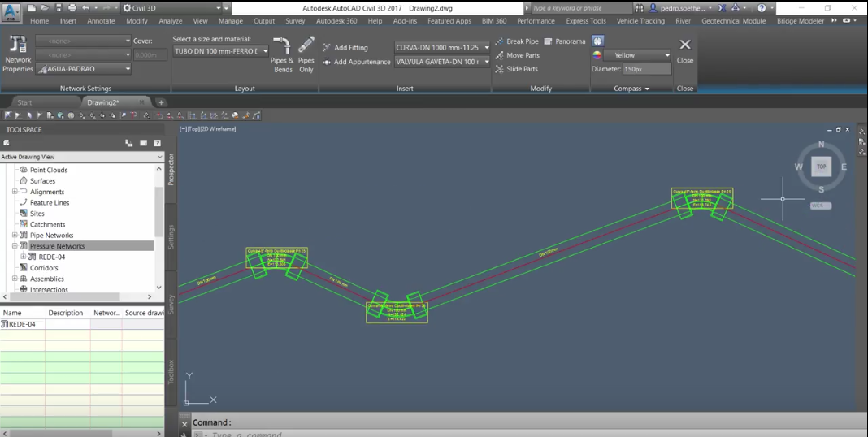Select the Pipes & Bends layout tool
Image resolution: width=868 pixels, height=437 pixels.
(x=283, y=55)
